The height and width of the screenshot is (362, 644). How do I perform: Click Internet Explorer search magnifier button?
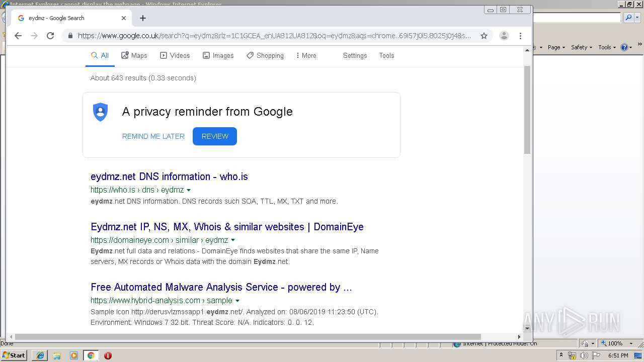click(x=628, y=18)
